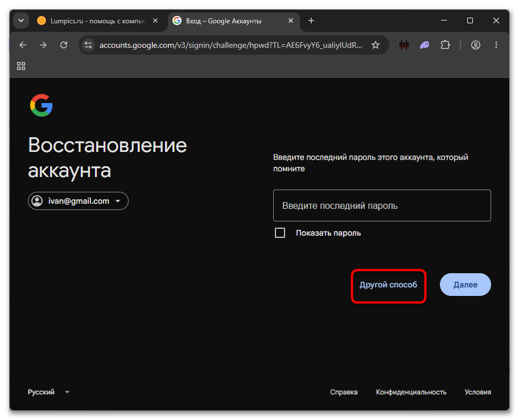
Task: Minimize the browser window
Action: click(444, 20)
